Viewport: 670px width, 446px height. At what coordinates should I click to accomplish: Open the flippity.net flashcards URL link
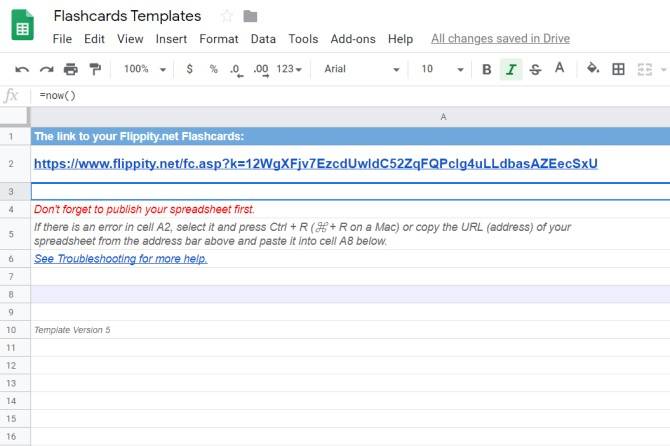click(x=316, y=164)
